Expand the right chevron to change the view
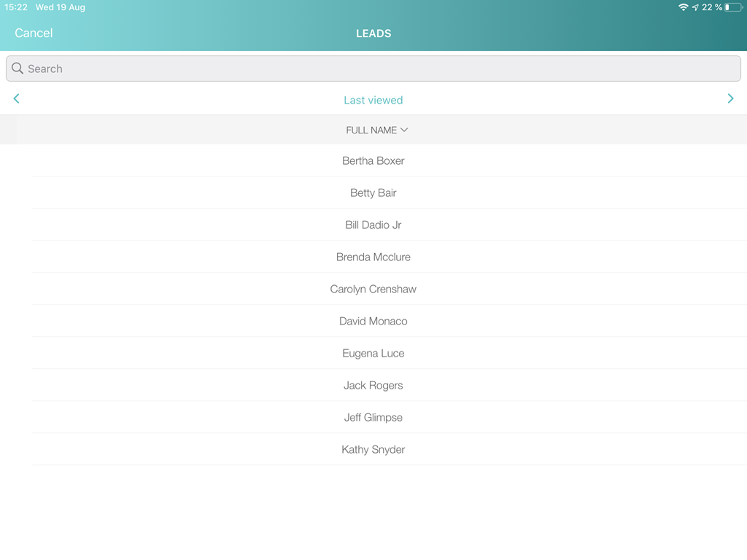Screen dimensions: 747x560 click(730, 98)
